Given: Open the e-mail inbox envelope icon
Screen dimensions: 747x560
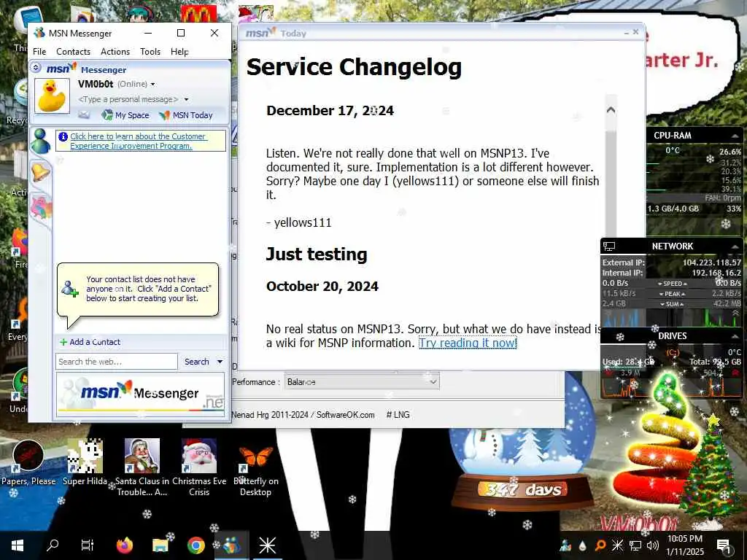Looking at the screenshot, I should pyautogui.click(x=84, y=114).
